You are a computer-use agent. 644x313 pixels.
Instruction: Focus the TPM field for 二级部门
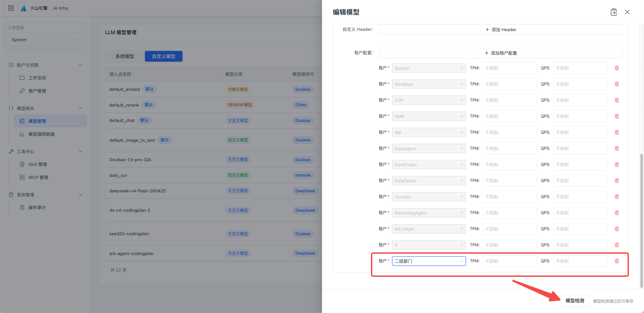tap(509, 261)
